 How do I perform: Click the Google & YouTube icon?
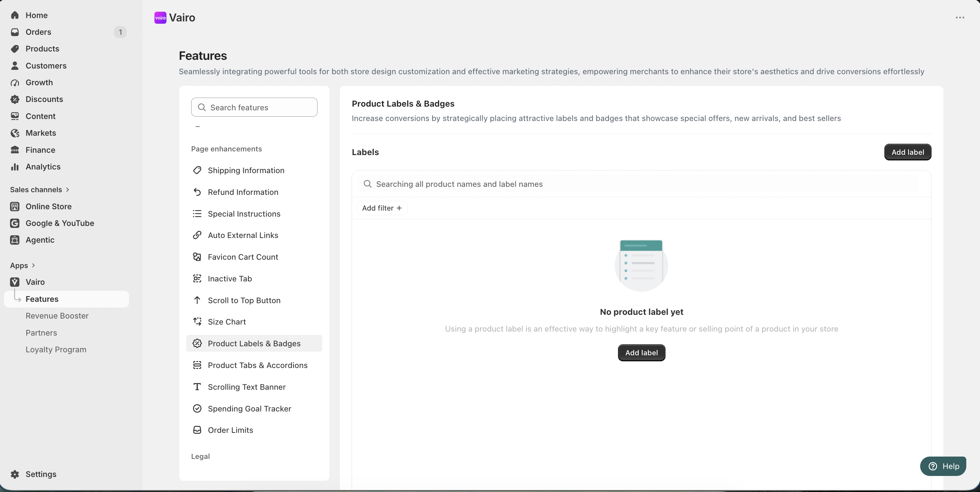pyautogui.click(x=15, y=223)
